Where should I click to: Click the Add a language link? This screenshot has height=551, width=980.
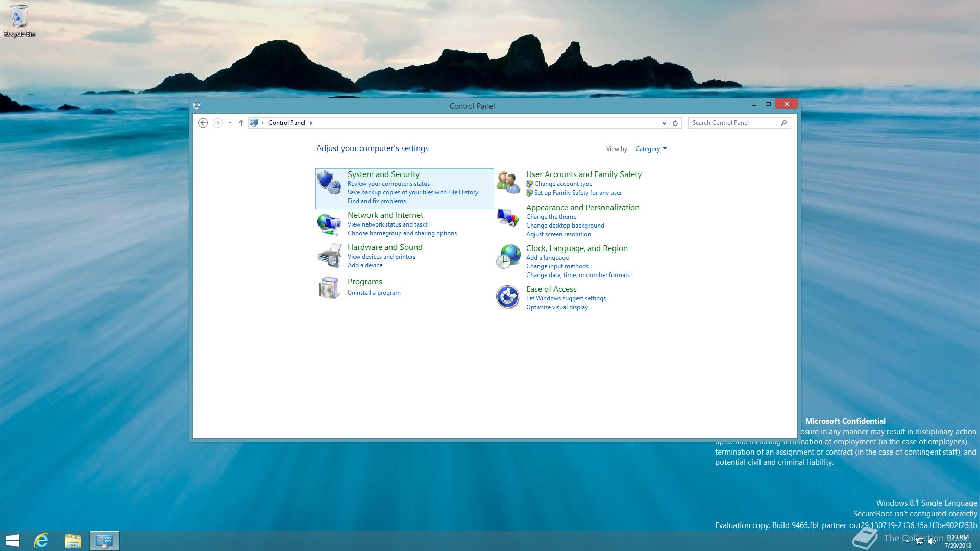pyautogui.click(x=547, y=258)
